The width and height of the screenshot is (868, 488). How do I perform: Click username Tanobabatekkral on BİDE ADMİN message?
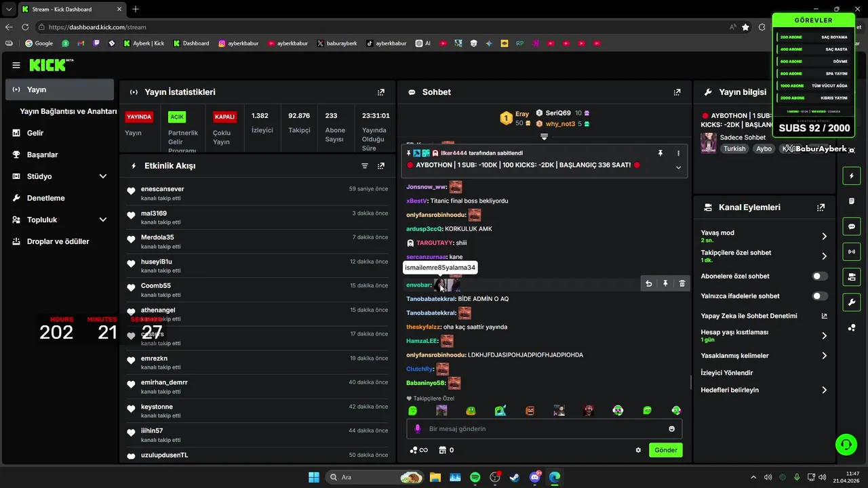pyautogui.click(x=431, y=298)
